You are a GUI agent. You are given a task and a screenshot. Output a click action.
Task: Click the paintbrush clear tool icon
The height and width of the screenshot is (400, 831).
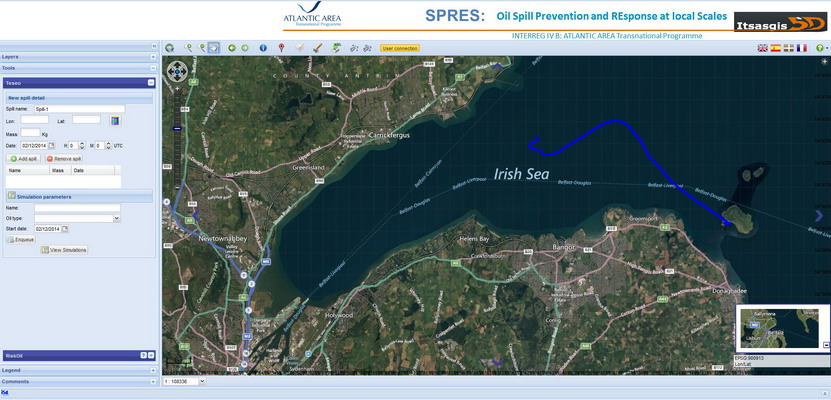(317, 47)
